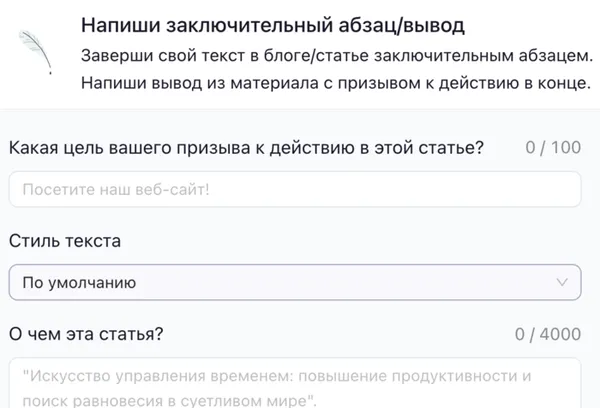The height and width of the screenshot is (408, 600).
Task: Click the words "в блоге/статье" in the description
Action: (265, 54)
